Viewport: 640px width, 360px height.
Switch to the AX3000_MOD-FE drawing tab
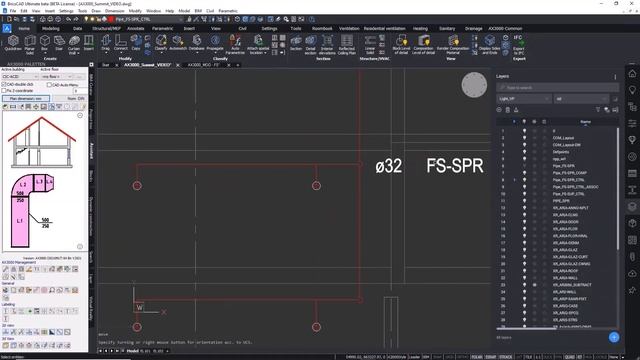pyautogui.click(x=204, y=65)
